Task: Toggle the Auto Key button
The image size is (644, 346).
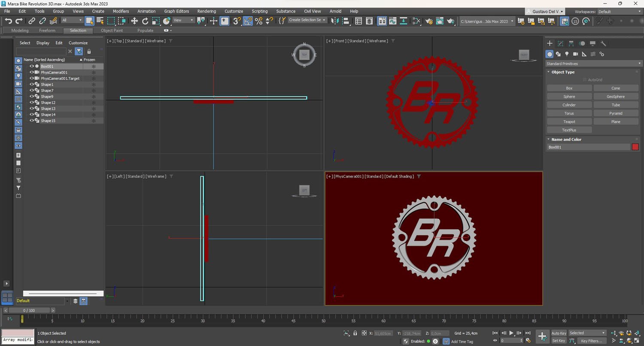Action: pos(559,333)
